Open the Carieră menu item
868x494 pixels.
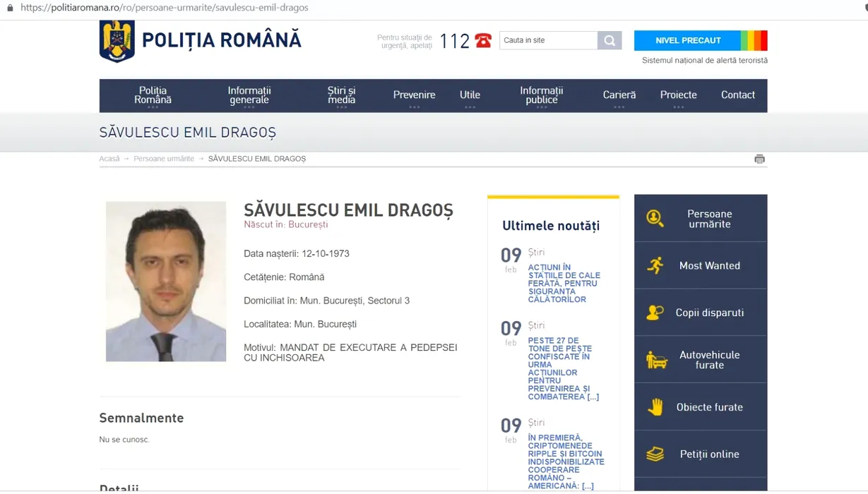tap(619, 95)
